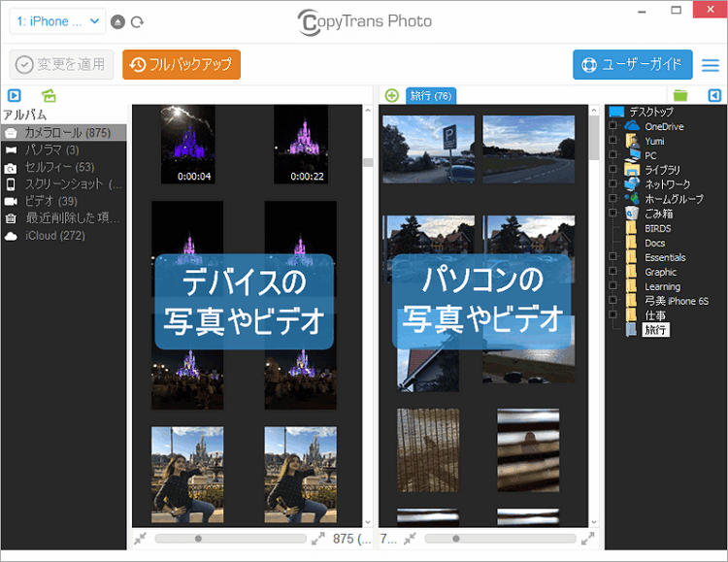Open the ユーザーガイド button
728x562 pixels.
pos(632,64)
